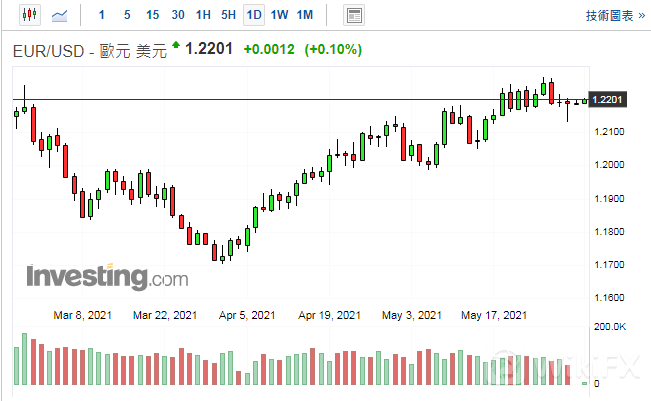Viewport: 651px width, 401px height.
Task: Switch to the area chart icon
Action: 61,15
